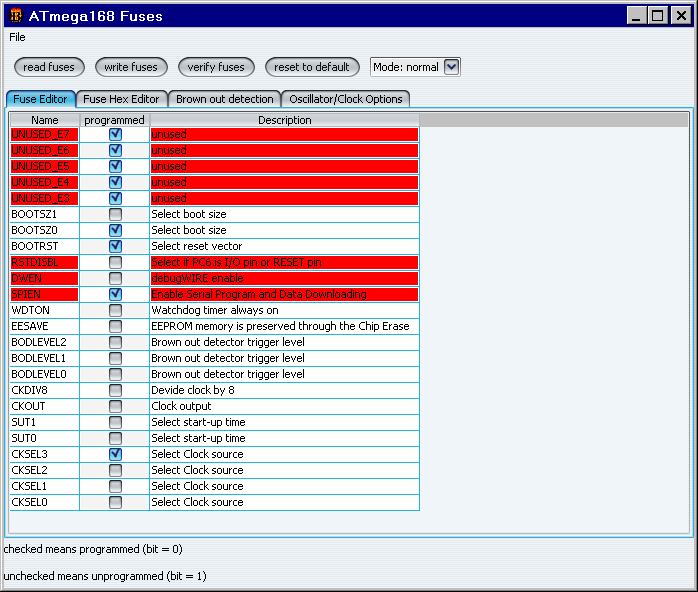698x592 pixels.
Task: Switch to the Fuse Editor tab
Action: point(41,99)
